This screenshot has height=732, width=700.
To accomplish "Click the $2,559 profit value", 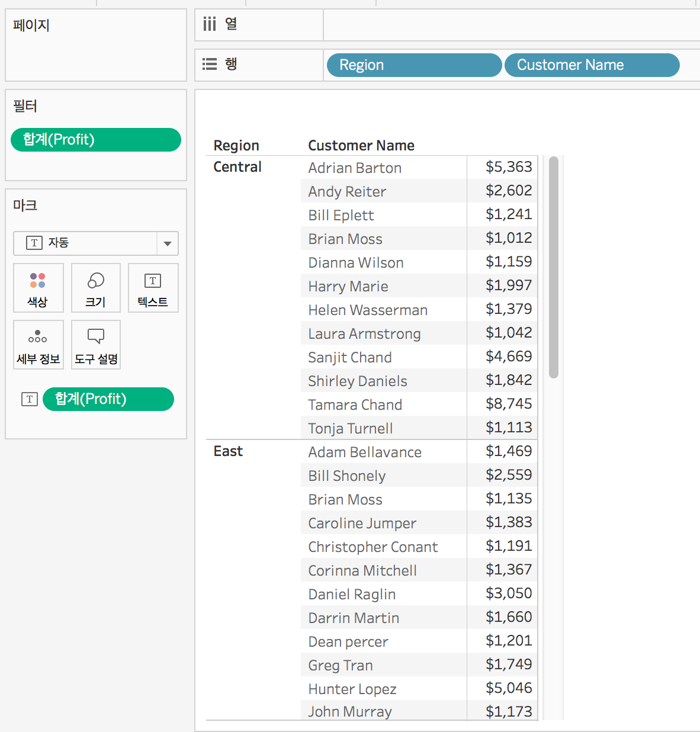I will [x=509, y=475].
